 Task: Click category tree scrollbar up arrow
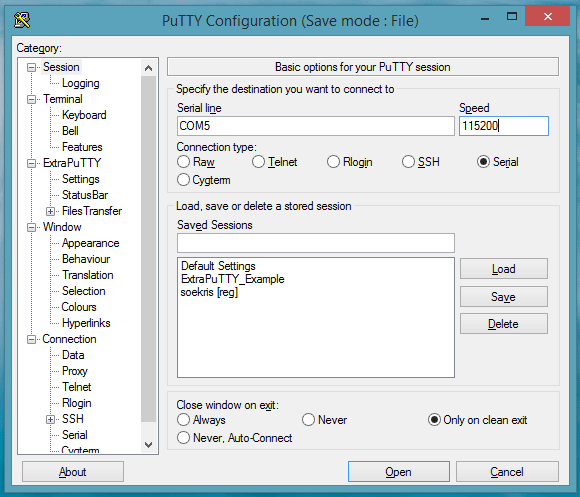(x=149, y=68)
